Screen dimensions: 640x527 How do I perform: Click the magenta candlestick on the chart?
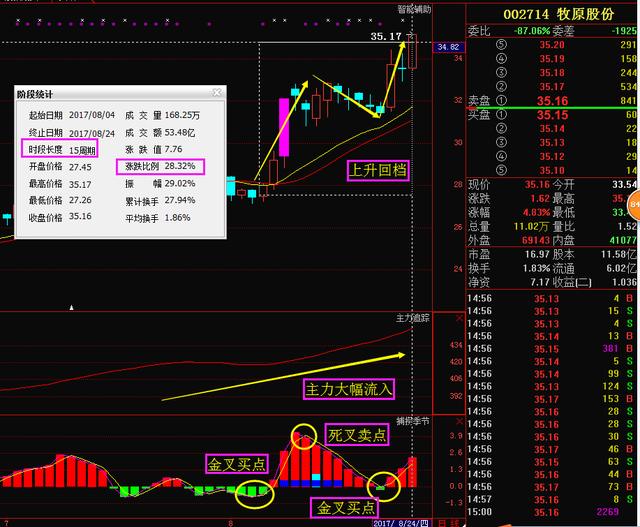(284, 126)
